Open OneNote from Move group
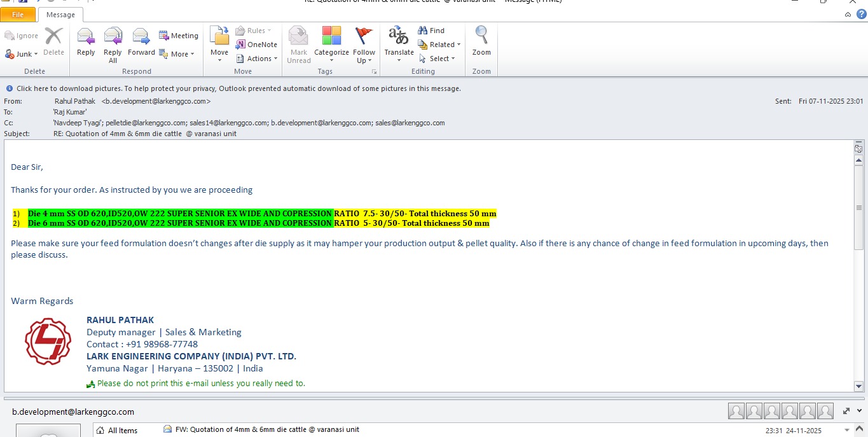 click(257, 45)
